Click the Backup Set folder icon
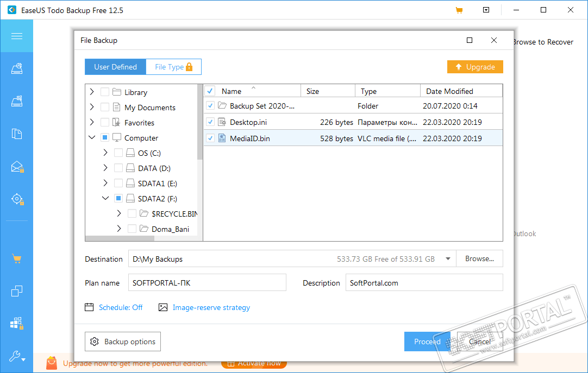The image size is (588, 373). 222,106
